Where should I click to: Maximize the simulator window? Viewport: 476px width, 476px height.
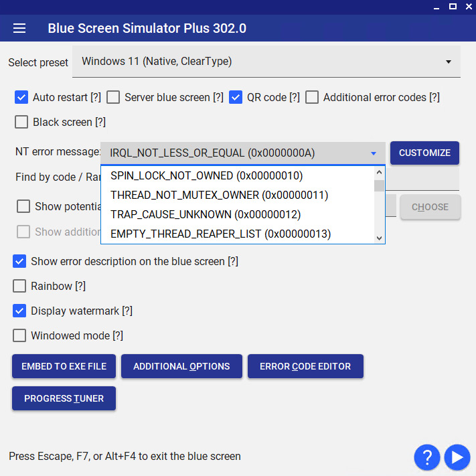click(x=453, y=7)
